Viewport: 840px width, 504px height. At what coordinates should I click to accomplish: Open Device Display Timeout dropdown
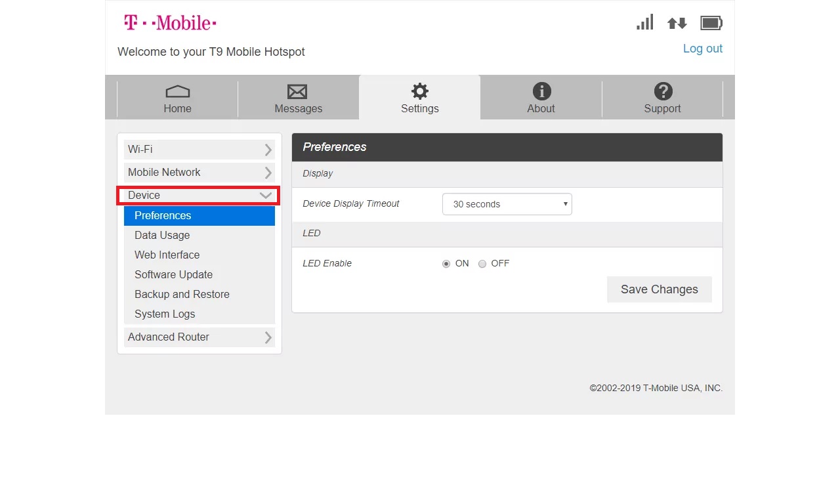click(x=507, y=204)
